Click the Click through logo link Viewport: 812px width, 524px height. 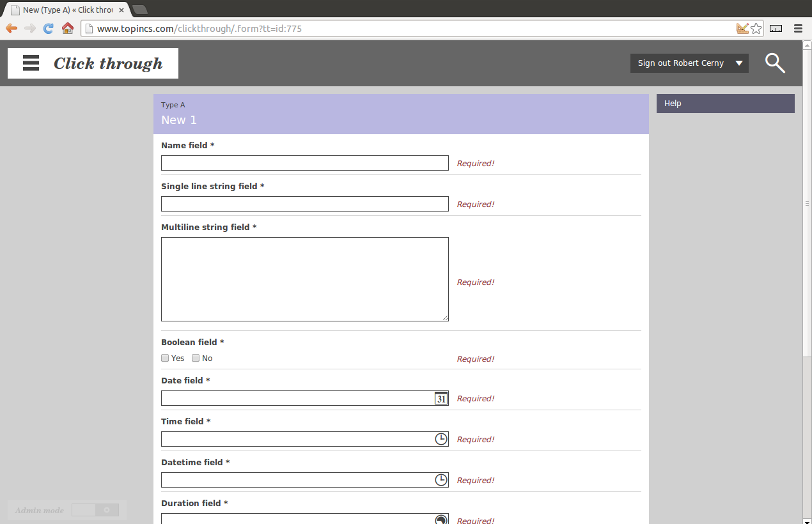pos(108,63)
